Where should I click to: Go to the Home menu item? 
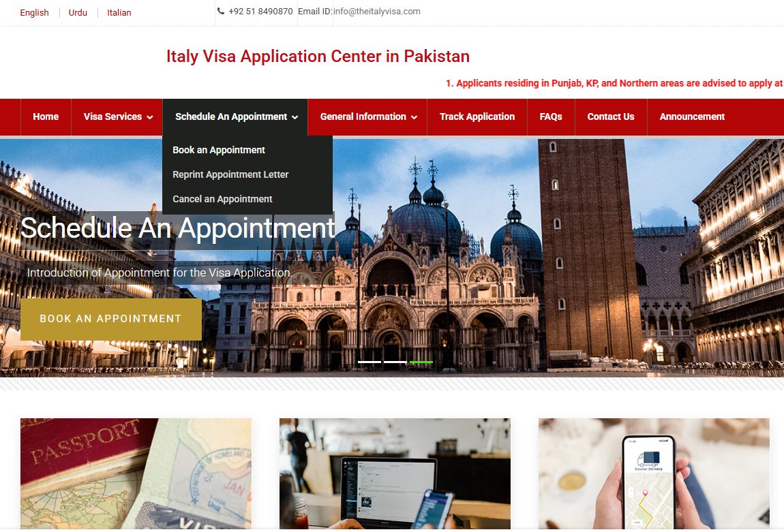coord(46,117)
